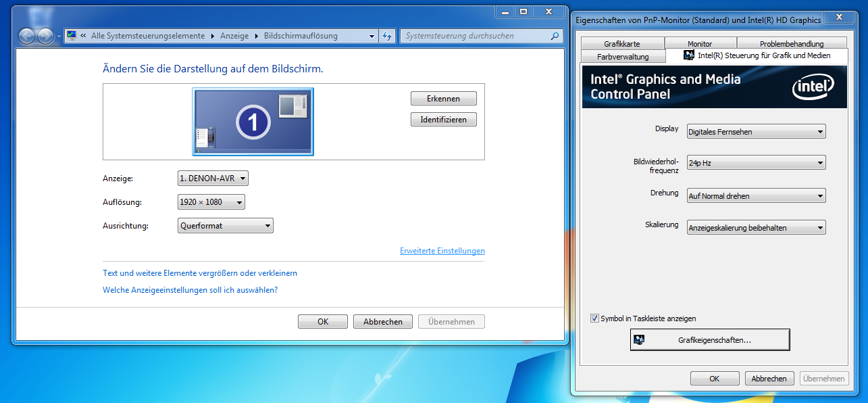Go back with the navigation arrow
This screenshot has width=868, height=403.
coord(27,36)
